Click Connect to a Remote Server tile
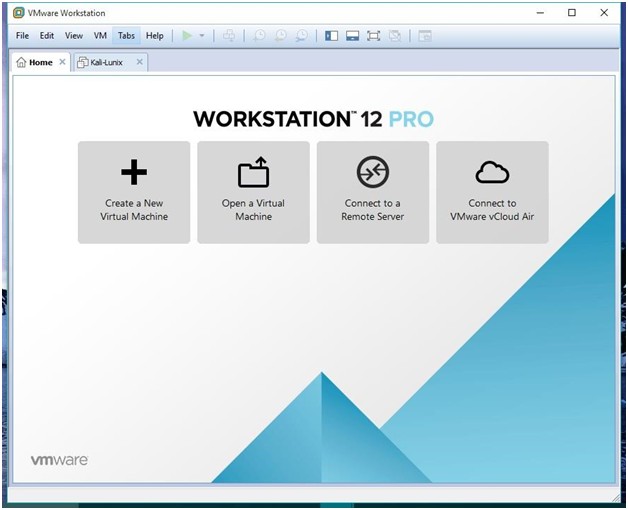 click(x=373, y=192)
